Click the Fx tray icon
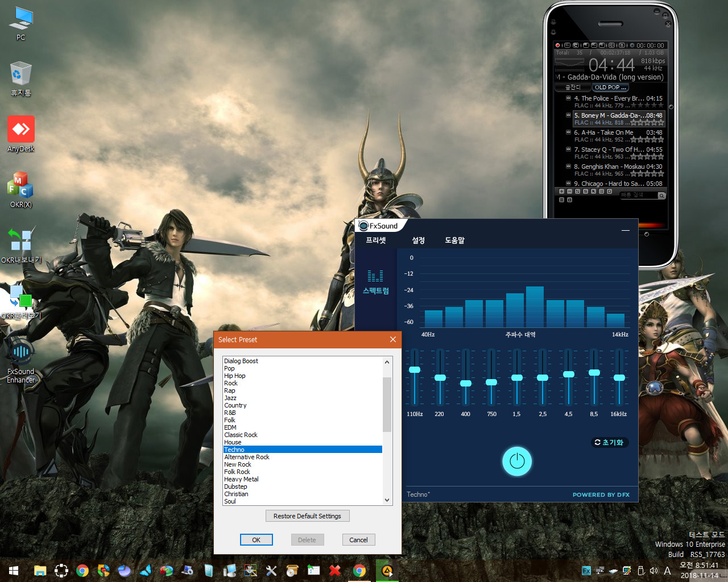728x582 pixels. [586, 571]
